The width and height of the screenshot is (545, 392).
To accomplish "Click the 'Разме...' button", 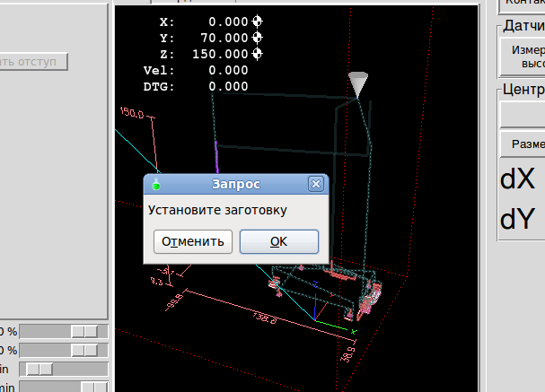I will click(x=523, y=144).
